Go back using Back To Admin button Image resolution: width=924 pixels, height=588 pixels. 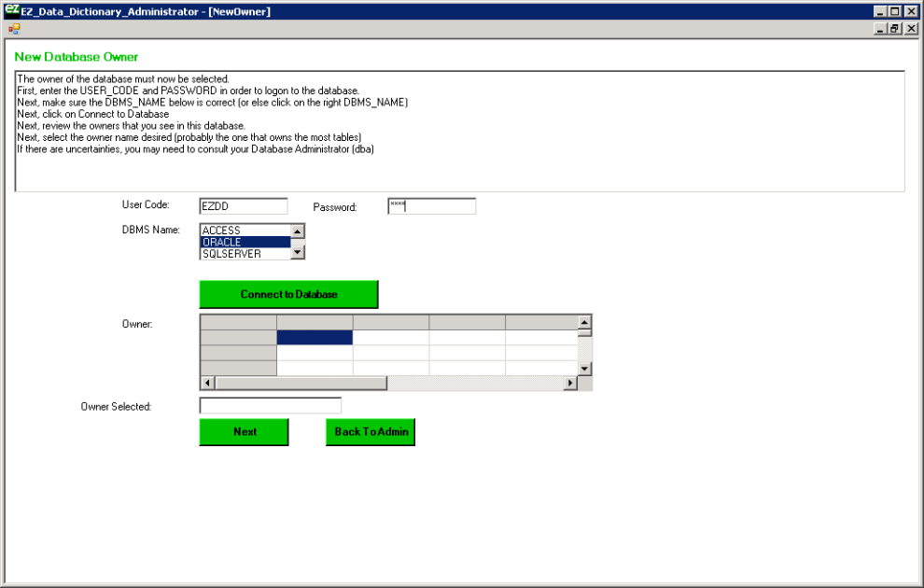pos(371,432)
